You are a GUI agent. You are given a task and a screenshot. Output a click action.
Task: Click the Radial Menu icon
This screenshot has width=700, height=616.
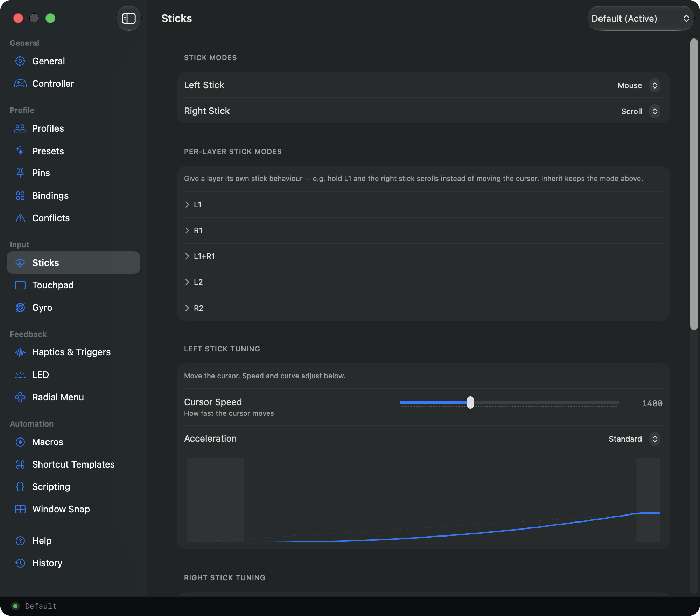(x=20, y=397)
